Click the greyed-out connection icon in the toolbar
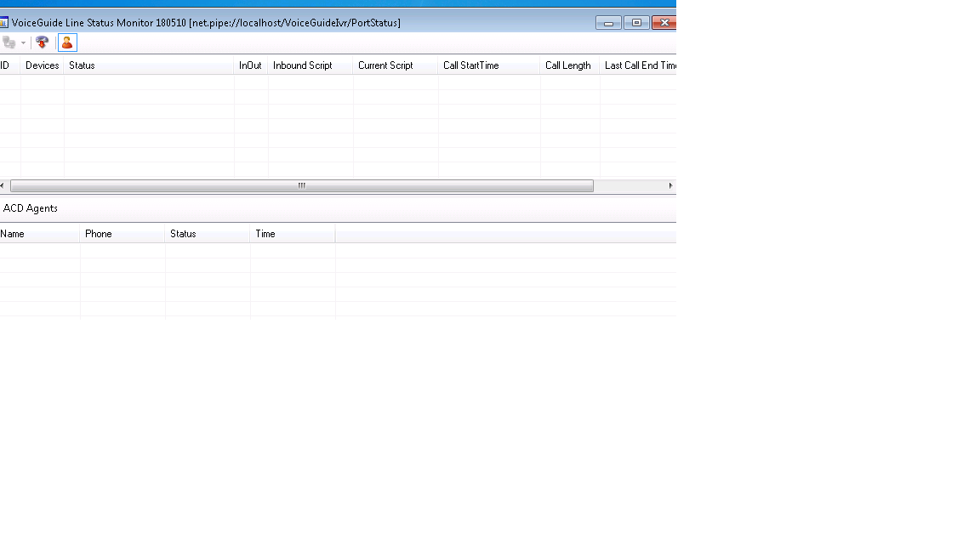Viewport: 980px width, 551px height. point(9,43)
